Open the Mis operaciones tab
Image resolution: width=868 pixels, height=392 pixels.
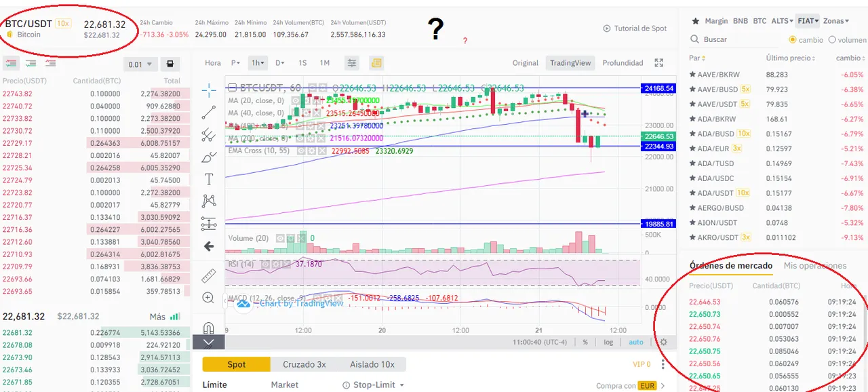815,265
